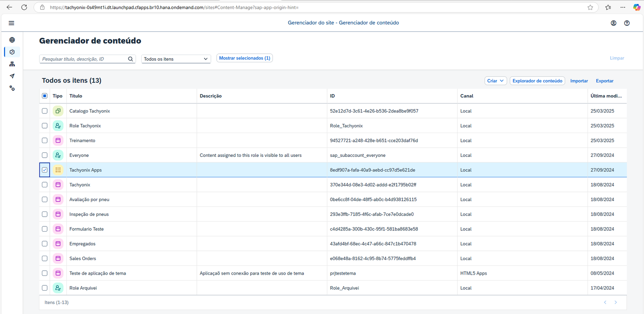Open the Site Directory globe icon

[12, 40]
